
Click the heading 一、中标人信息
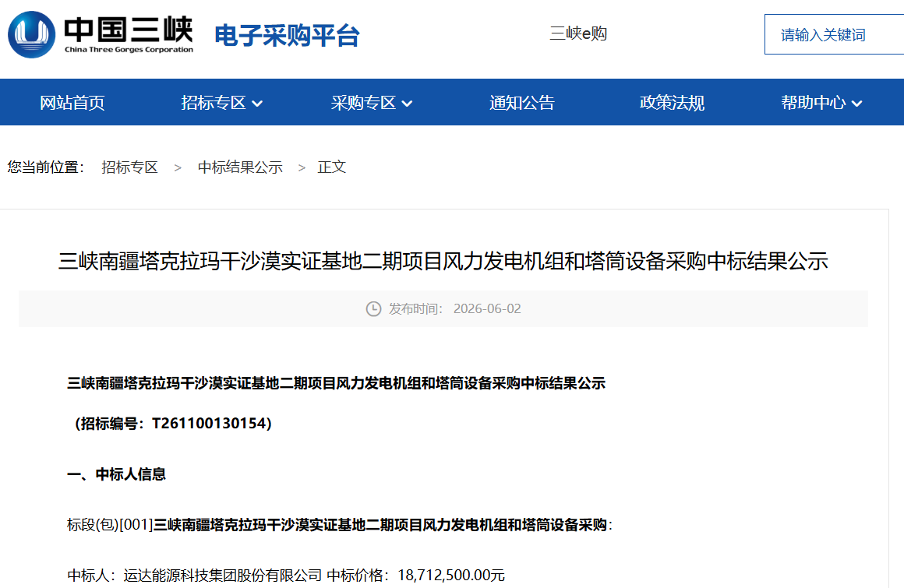(x=116, y=474)
